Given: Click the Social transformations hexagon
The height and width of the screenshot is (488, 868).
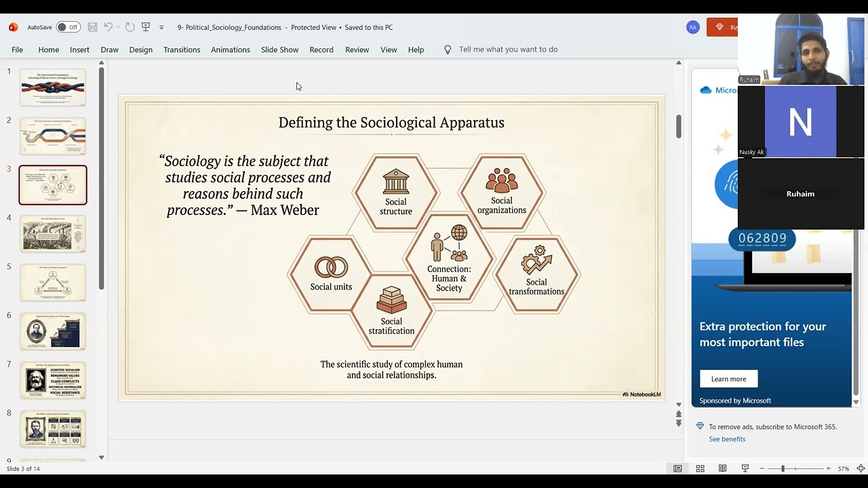Looking at the screenshot, I should tap(536, 274).
